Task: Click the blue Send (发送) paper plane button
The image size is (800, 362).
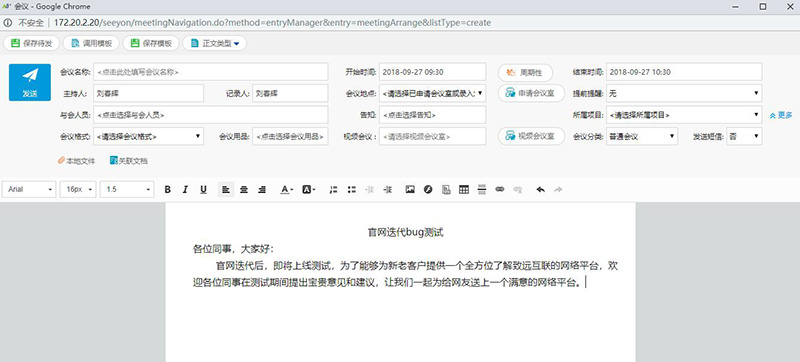Action: pyautogui.click(x=30, y=82)
